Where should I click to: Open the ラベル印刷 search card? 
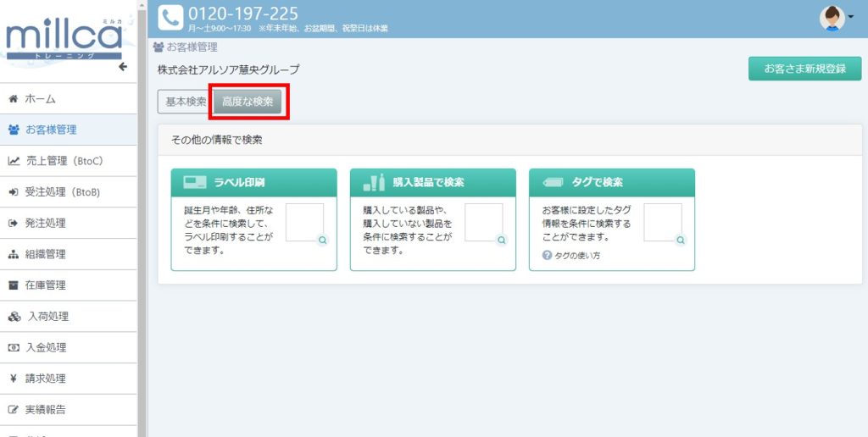point(253,182)
